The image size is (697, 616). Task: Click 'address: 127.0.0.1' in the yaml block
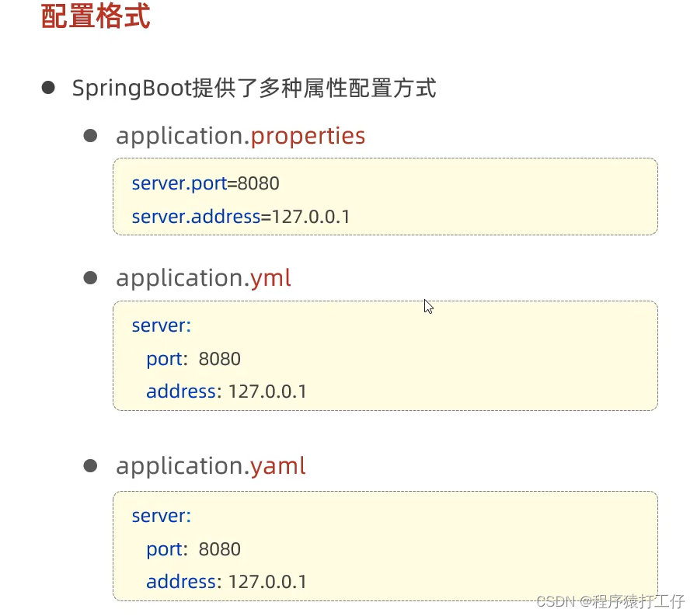click(x=226, y=582)
